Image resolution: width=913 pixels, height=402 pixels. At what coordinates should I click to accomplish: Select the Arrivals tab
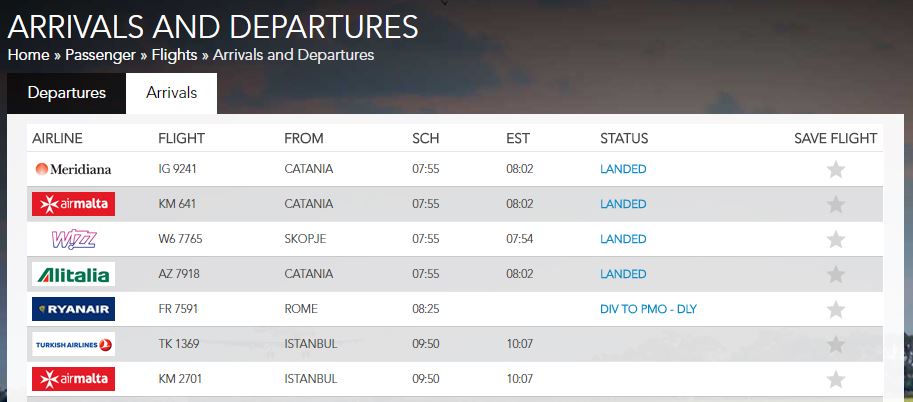(171, 93)
